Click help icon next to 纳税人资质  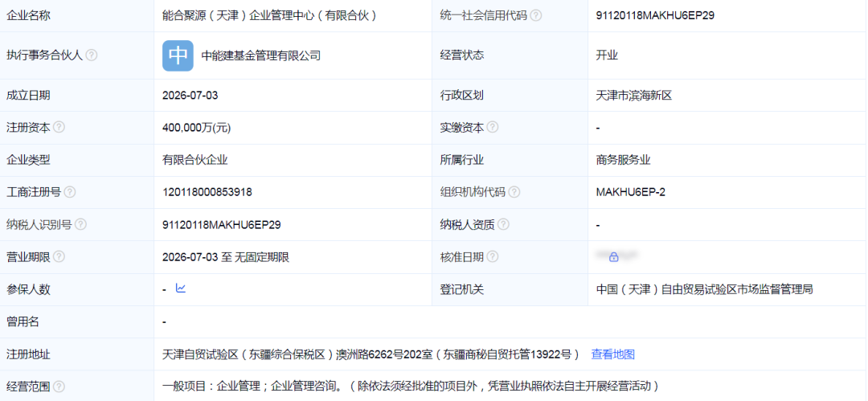click(503, 224)
